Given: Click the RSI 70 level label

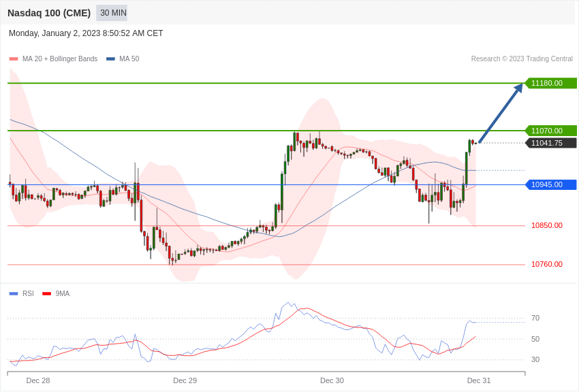Looking at the screenshot, I should point(535,318).
